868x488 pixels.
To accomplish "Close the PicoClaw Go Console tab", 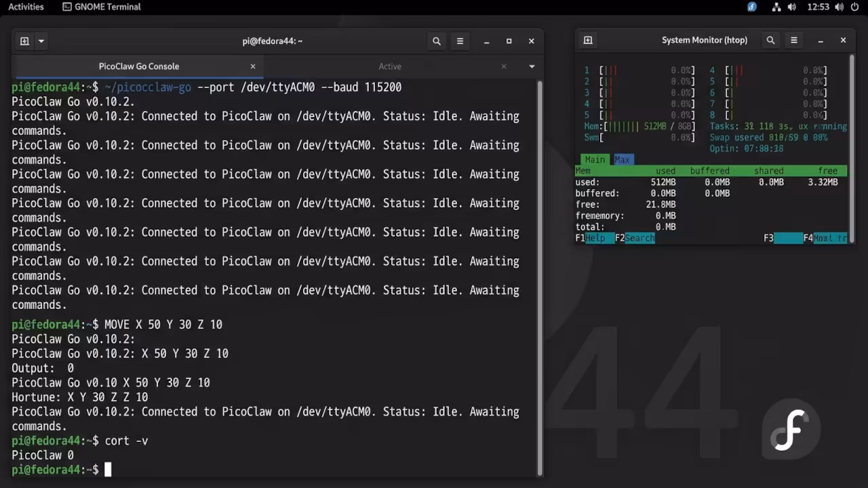I will click(253, 66).
